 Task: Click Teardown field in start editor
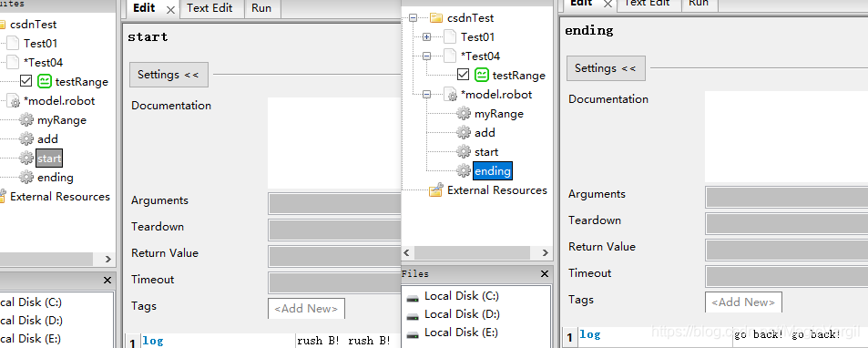[334, 230]
